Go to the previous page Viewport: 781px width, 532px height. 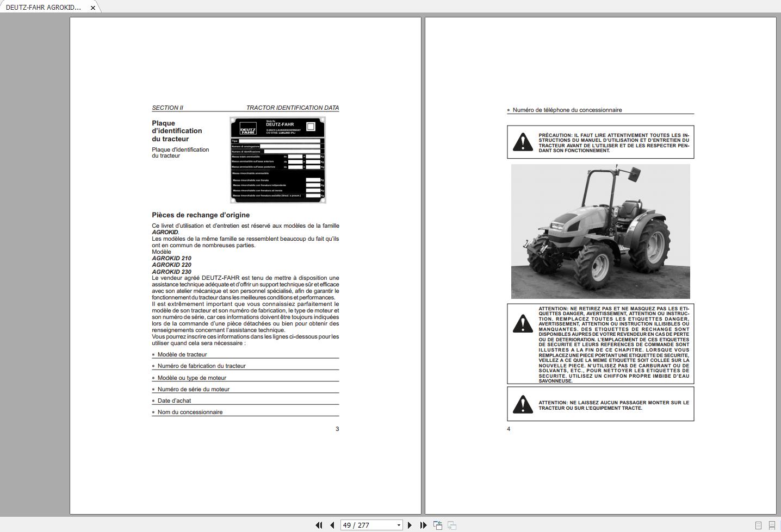pyautogui.click(x=332, y=525)
